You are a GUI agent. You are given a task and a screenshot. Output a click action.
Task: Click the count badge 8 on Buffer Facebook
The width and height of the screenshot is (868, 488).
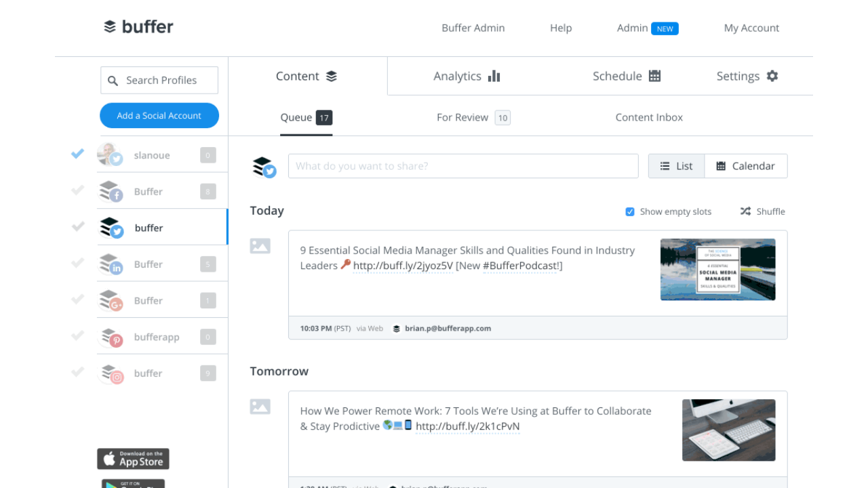pyautogui.click(x=208, y=192)
